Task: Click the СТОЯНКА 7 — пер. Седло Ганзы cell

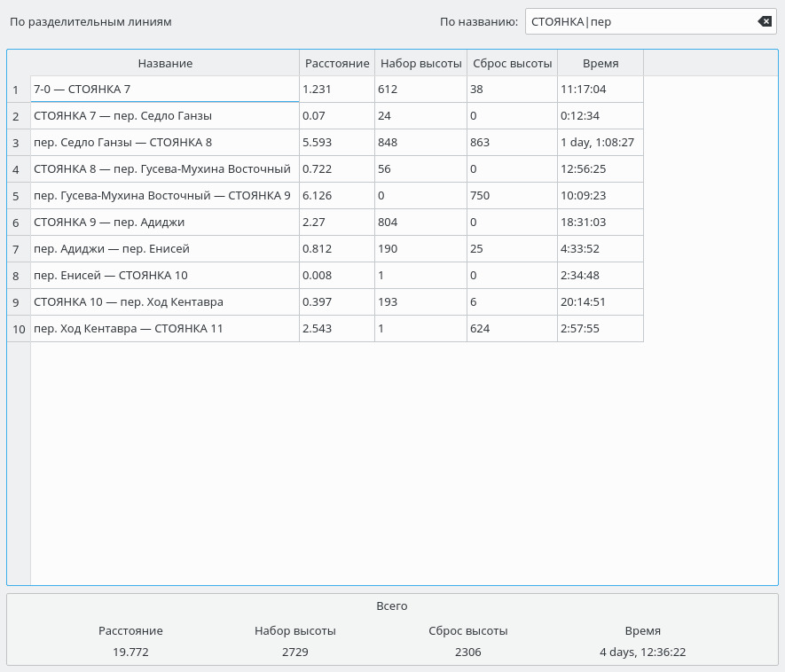Action: pyautogui.click(x=165, y=116)
